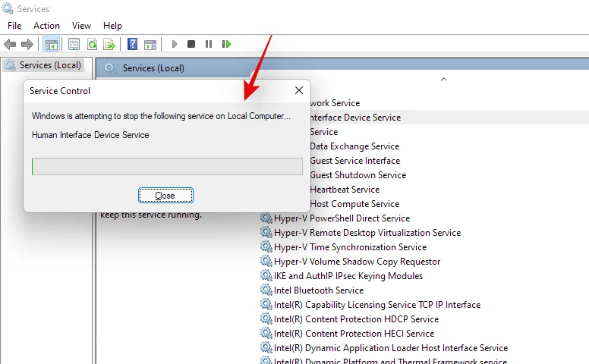Click the Refresh toolbar icon
589x364 pixels.
pos(92,44)
